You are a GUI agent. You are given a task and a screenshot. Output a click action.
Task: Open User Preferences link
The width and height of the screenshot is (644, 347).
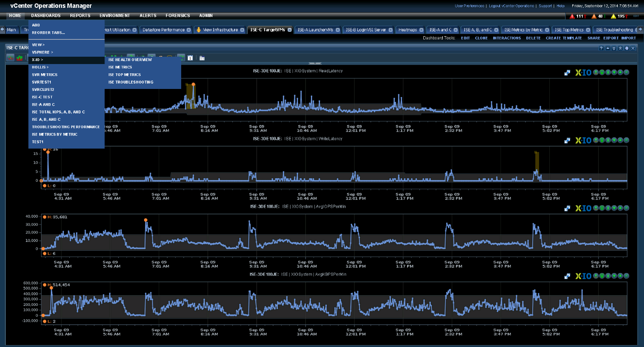pos(470,6)
